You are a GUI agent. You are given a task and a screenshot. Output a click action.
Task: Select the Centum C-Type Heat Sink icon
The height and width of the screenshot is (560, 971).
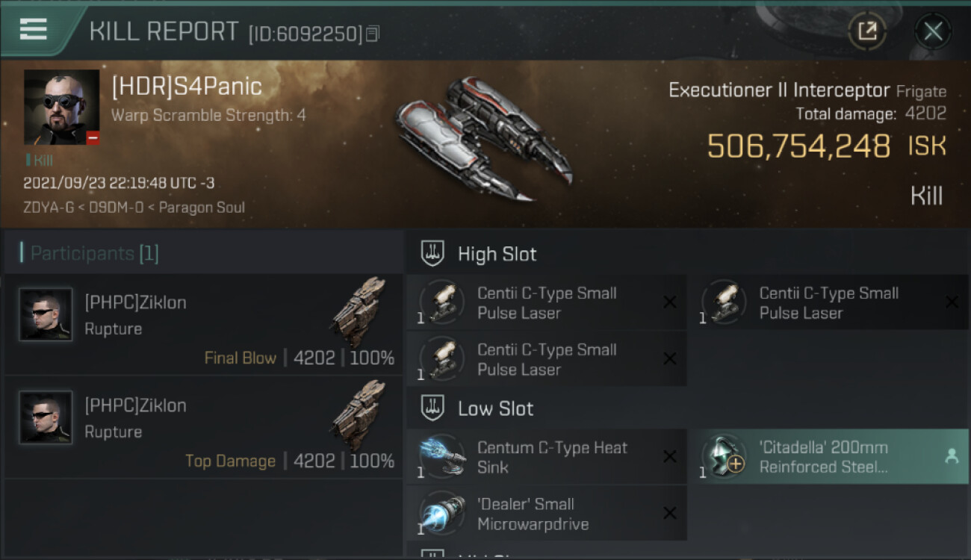pyautogui.click(x=442, y=456)
